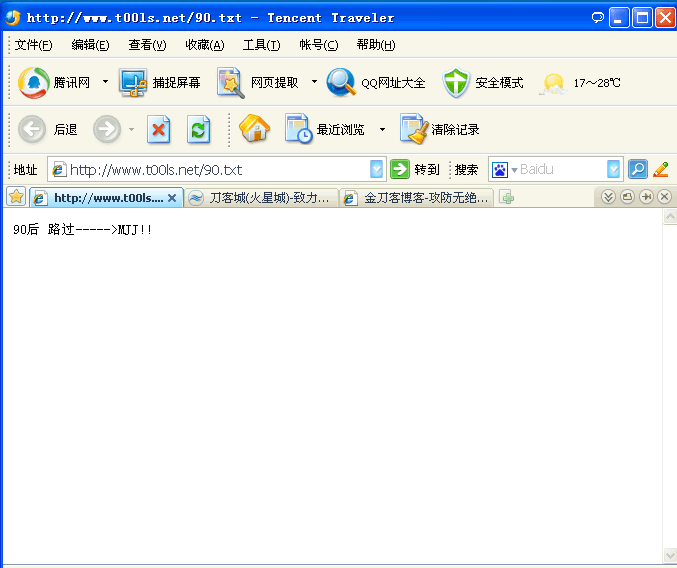Open the 帐号(C) menu
Viewport: 677px width, 568px height.
pos(319,44)
